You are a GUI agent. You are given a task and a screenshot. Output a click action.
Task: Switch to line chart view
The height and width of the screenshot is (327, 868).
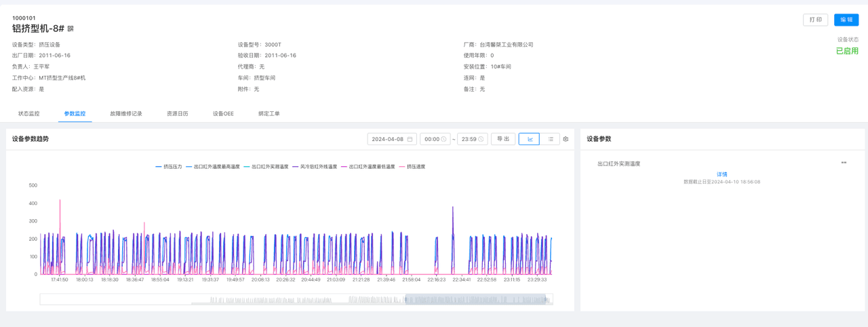(x=529, y=139)
